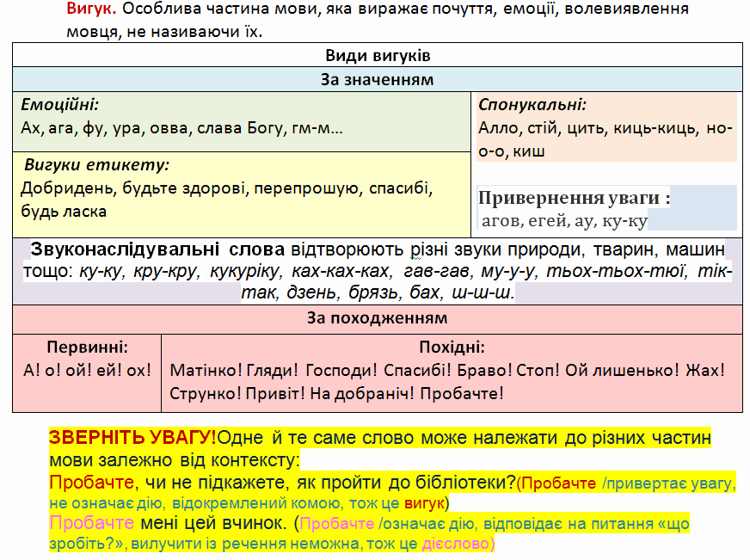
Task: Click the phrase "мені цей вчинок."
Action: click(212, 523)
